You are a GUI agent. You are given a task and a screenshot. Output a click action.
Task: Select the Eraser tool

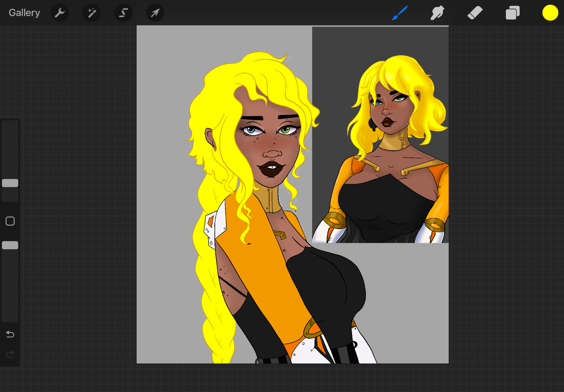[x=475, y=13]
